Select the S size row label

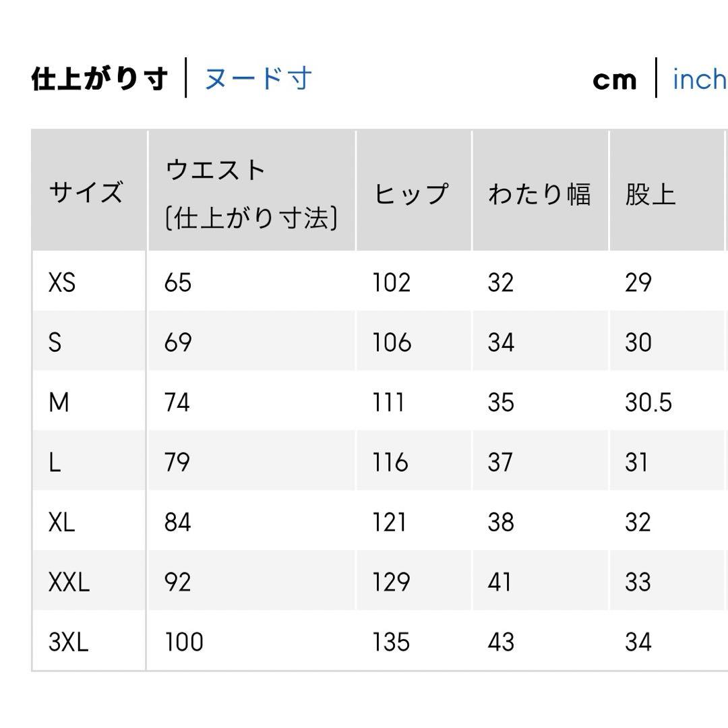click(x=55, y=342)
